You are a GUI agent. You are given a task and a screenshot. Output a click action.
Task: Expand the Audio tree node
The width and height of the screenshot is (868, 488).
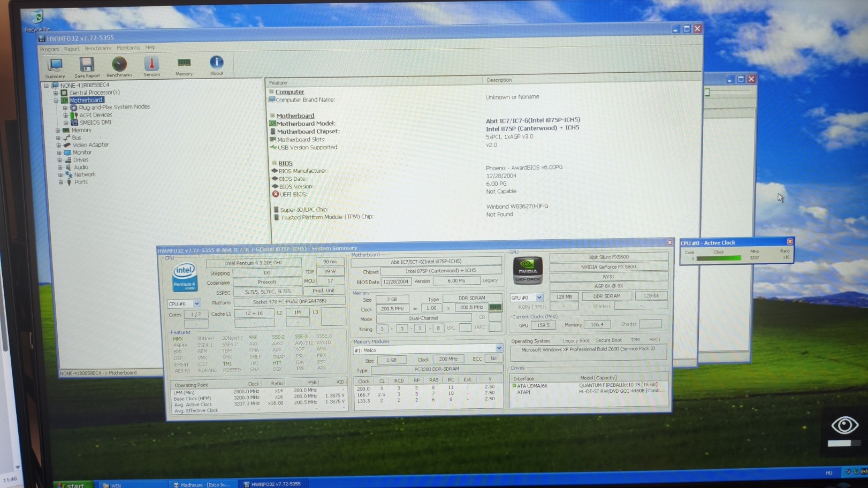(60, 167)
